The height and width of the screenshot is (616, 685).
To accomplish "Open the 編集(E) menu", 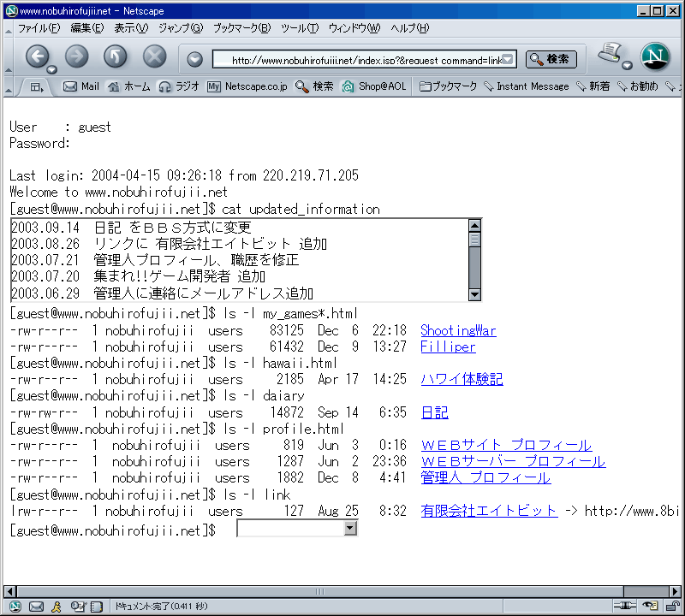I will pyautogui.click(x=87, y=28).
